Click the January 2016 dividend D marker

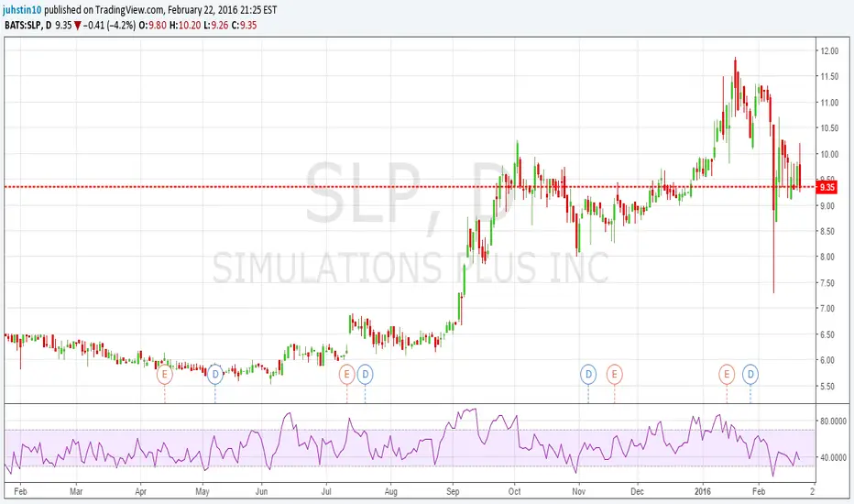(x=750, y=374)
